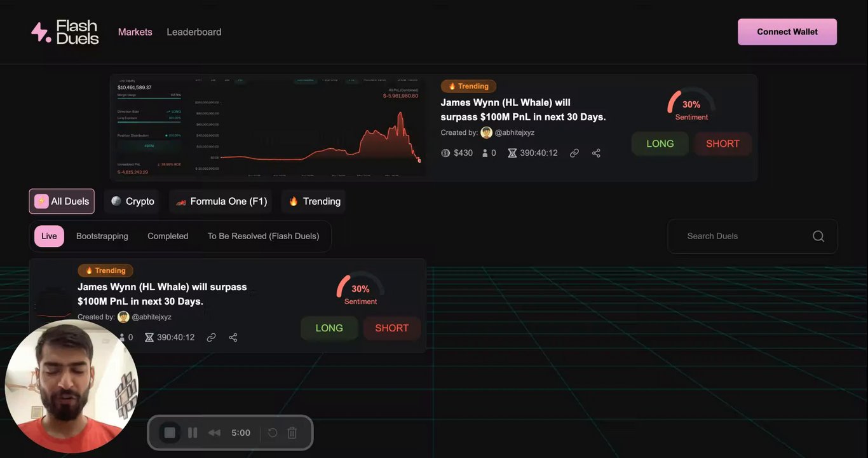Click LONG on the featured banner duel
This screenshot has height=458, width=868.
(x=660, y=144)
